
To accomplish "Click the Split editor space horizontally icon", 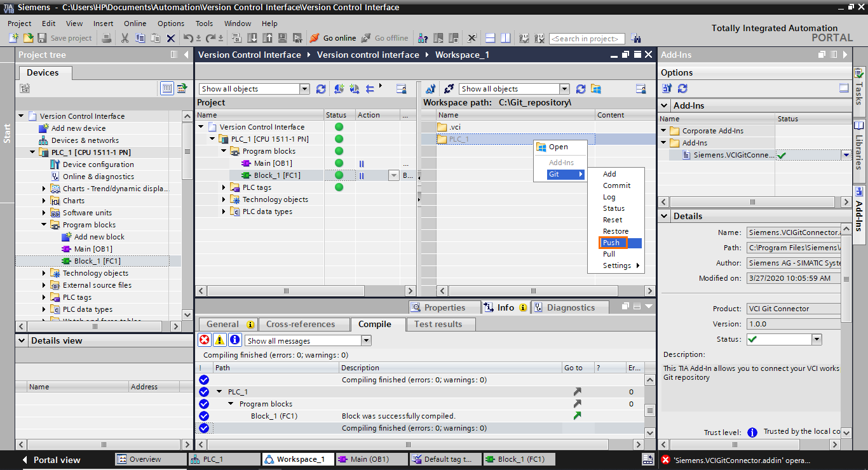I will [x=490, y=38].
